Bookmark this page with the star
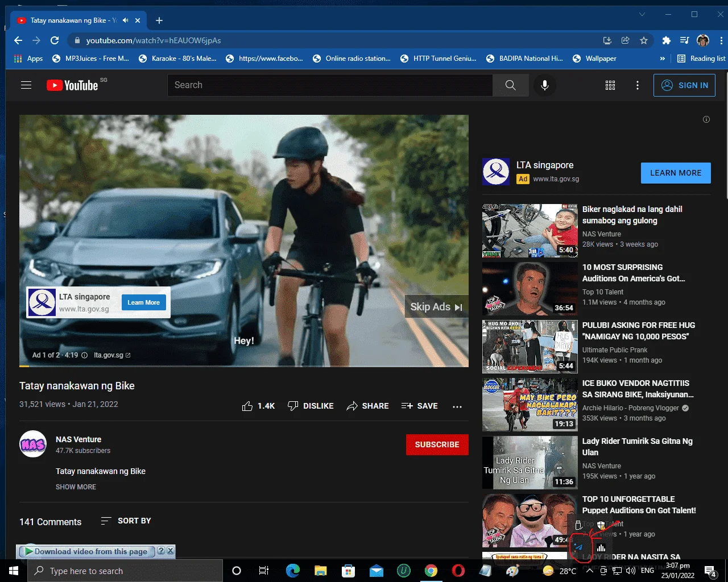 click(644, 40)
